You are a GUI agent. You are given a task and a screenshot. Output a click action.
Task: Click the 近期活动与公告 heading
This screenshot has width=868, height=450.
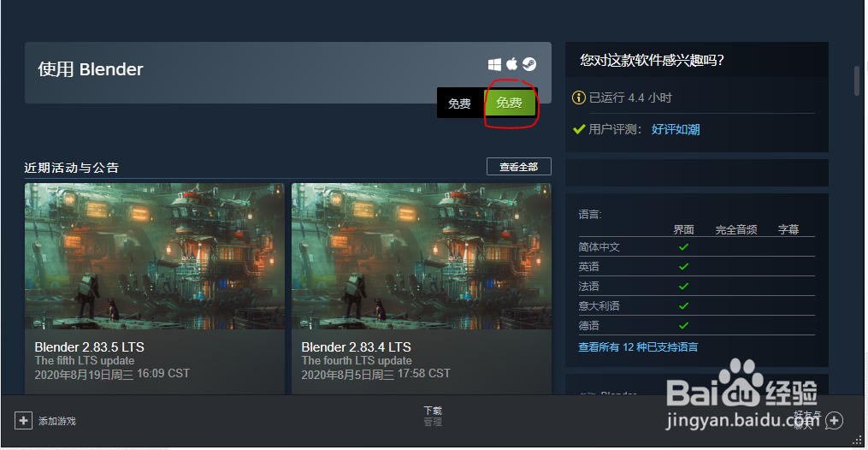[x=72, y=168]
